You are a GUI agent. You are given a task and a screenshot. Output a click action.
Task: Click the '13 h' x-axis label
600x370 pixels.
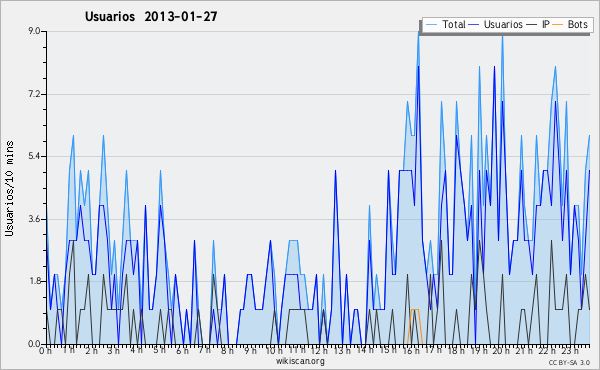342,350
